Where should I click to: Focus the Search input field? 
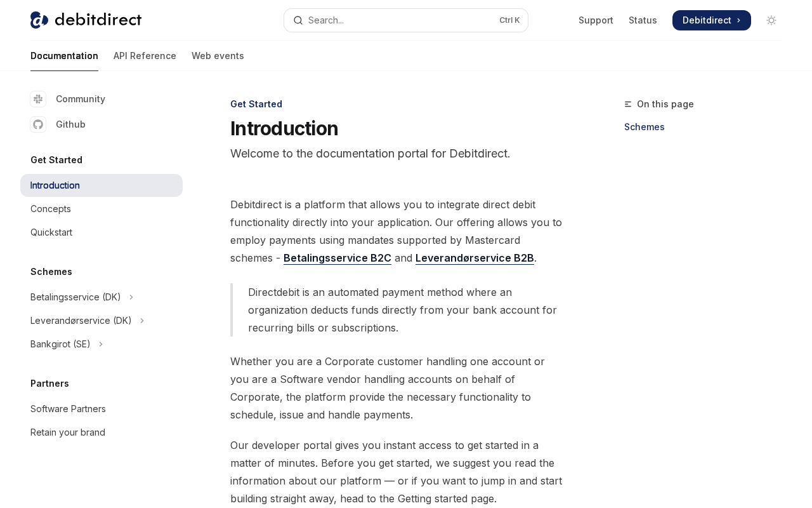[406, 20]
